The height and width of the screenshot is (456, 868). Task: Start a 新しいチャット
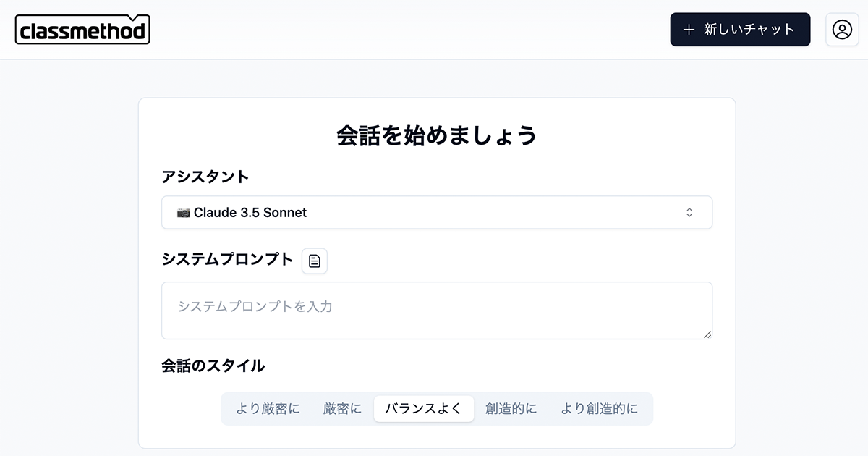click(x=740, y=30)
